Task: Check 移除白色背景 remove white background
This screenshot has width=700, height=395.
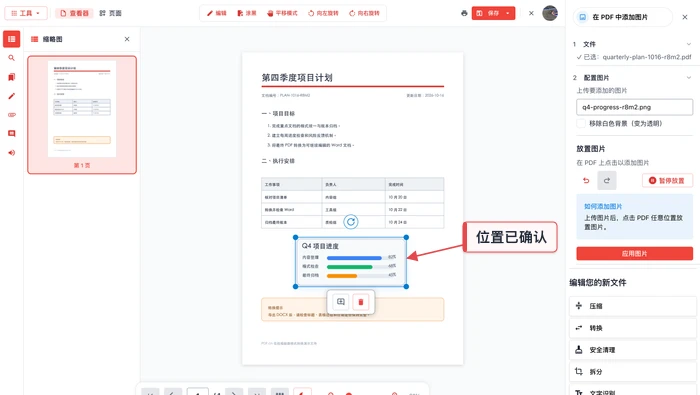Action: tap(581, 124)
